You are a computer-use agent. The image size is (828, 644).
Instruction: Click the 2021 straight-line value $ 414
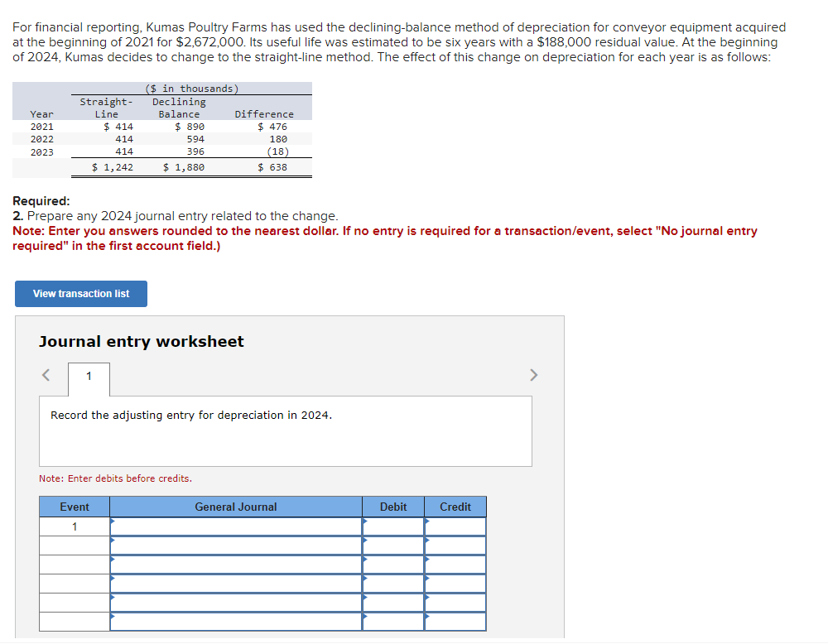tap(118, 127)
